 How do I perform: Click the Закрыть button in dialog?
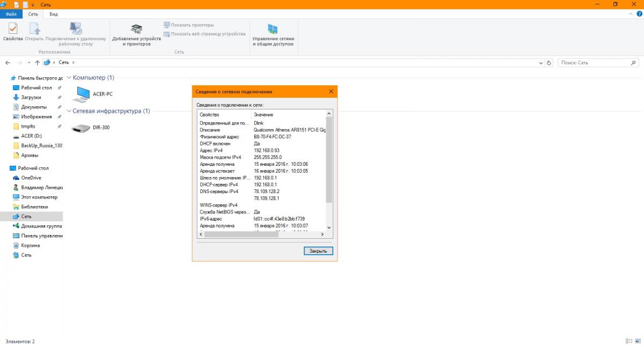(318, 251)
